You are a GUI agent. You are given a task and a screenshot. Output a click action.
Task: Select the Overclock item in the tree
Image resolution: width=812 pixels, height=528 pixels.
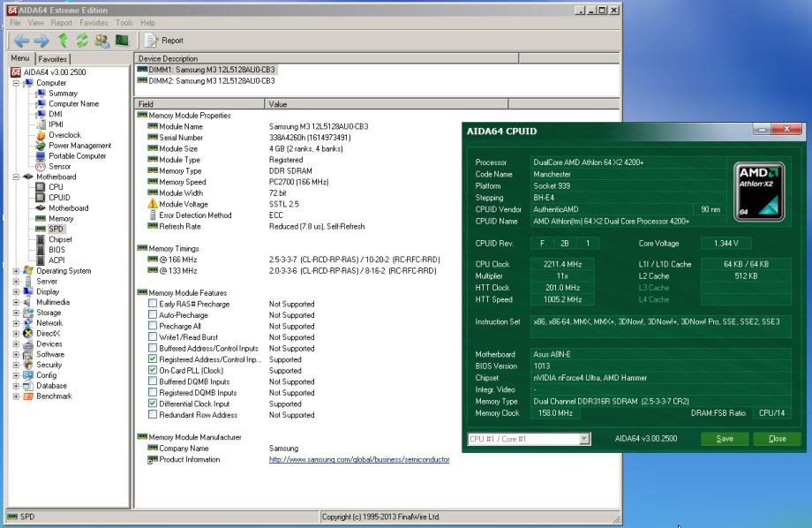[64, 135]
